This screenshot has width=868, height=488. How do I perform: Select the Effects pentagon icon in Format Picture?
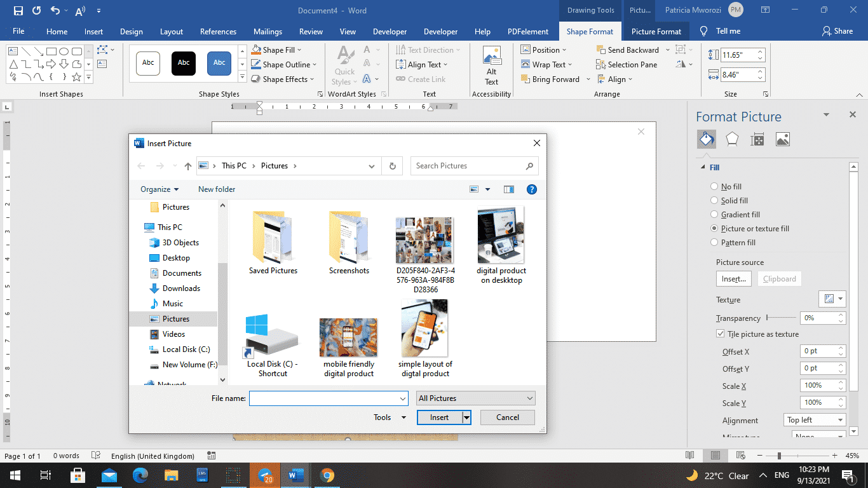(731, 139)
